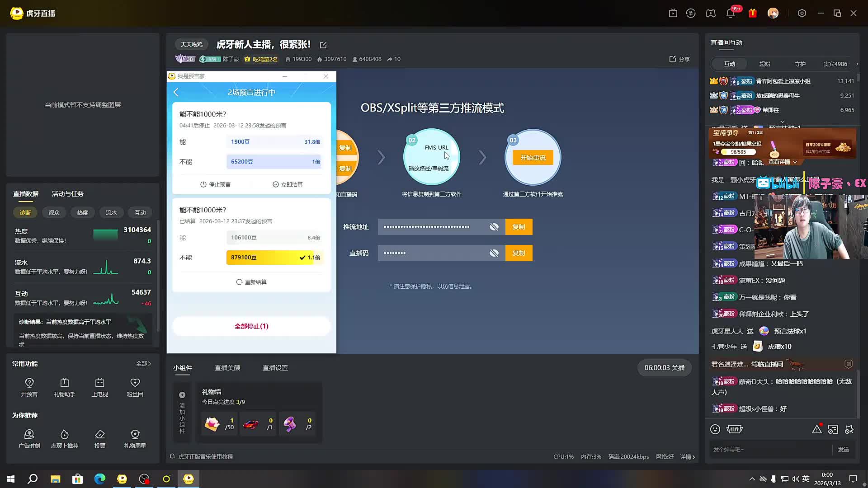The image size is (868, 488).
Task: Switch to 活动与任务 tab
Action: click(68, 194)
